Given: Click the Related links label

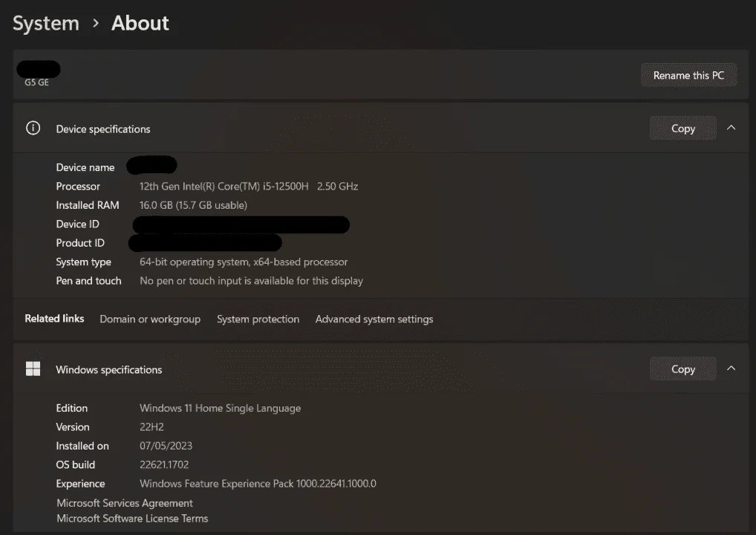Looking at the screenshot, I should (54, 318).
